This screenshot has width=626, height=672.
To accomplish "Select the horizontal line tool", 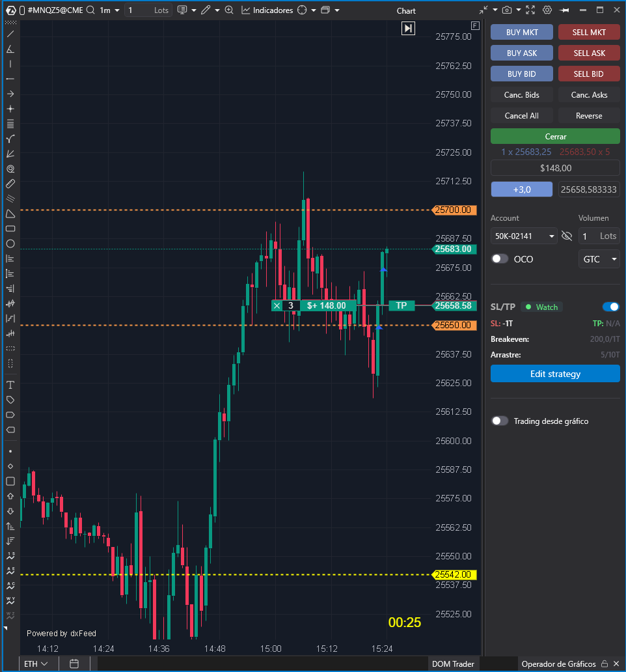I will pos(10,79).
